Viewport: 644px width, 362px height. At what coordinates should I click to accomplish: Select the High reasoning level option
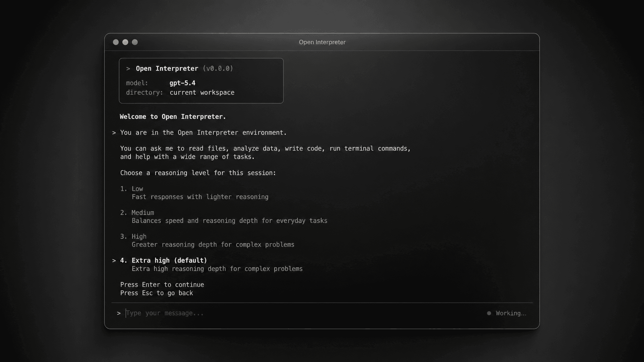click(133, 236)
